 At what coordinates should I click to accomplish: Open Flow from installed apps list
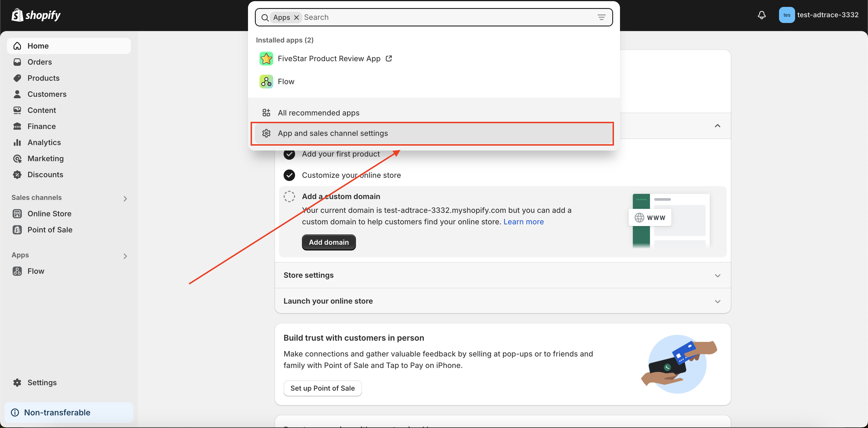pos(434,82)
